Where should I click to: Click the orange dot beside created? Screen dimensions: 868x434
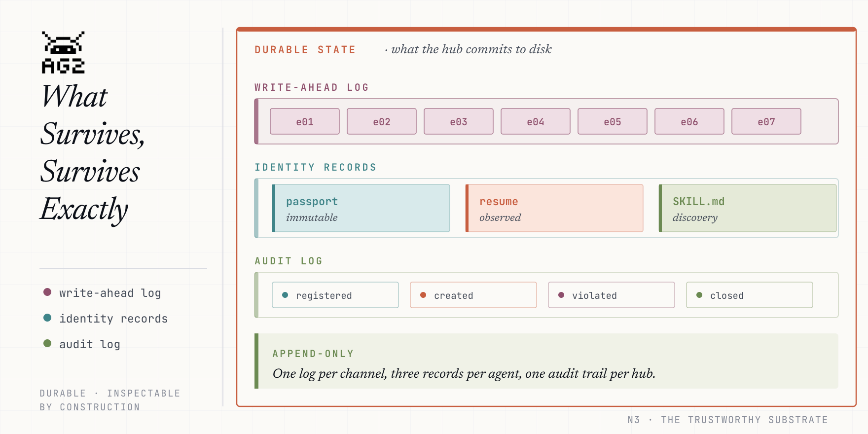423,295
